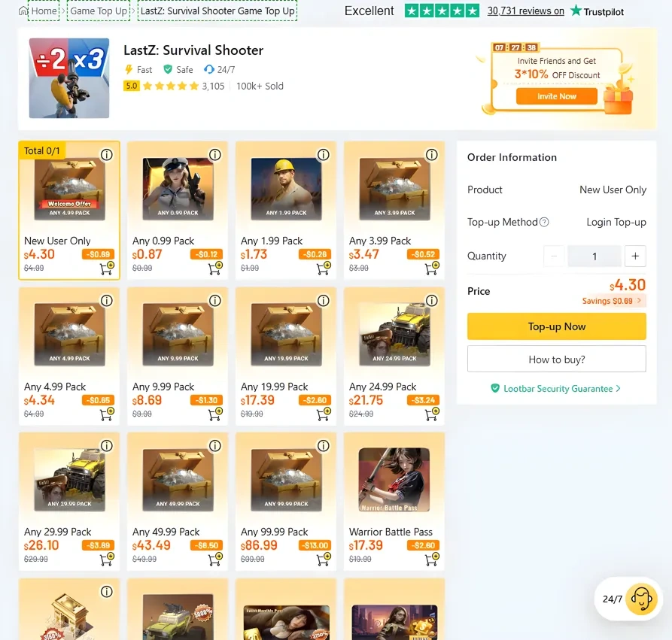This screenshot has height=640, width=672.
Task: Increase quantity with the plus button
Action: point(635,256)
